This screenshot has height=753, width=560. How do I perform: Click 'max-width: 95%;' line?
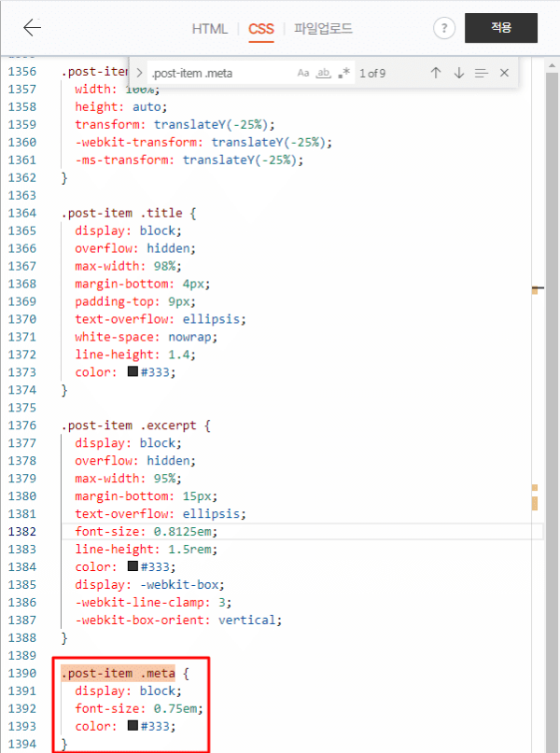[128, 479]
